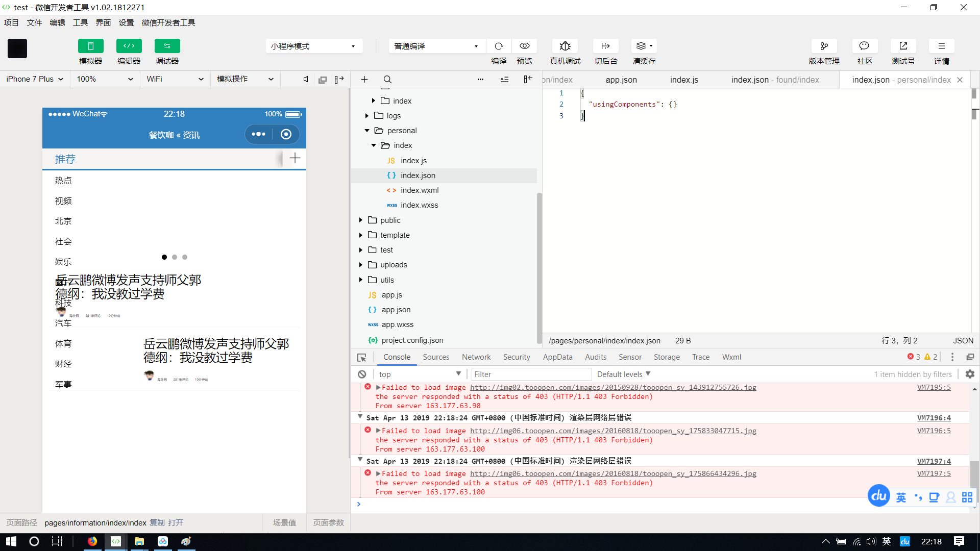The height and width of the screenshot is (551, 980).
Task: Toggle the simulator panel button (模拟器)
Action: tap(90, 46)
